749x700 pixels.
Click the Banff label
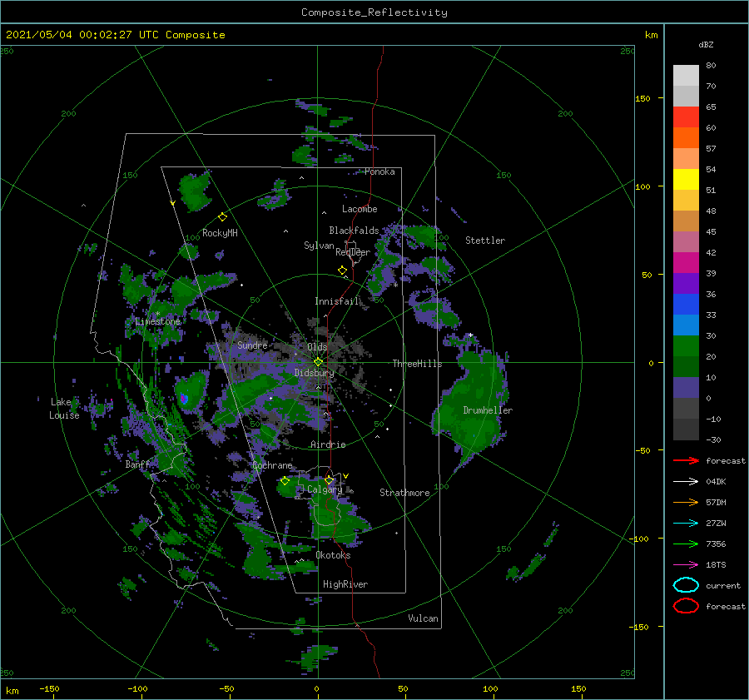[137, 464]
